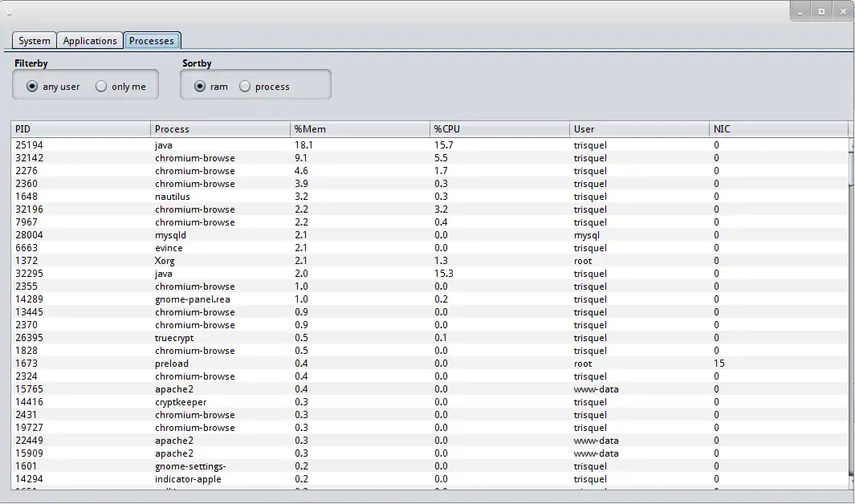Screen dimensions: 855x504
Task: Click the NIC column header
Action: pos(777,129)
